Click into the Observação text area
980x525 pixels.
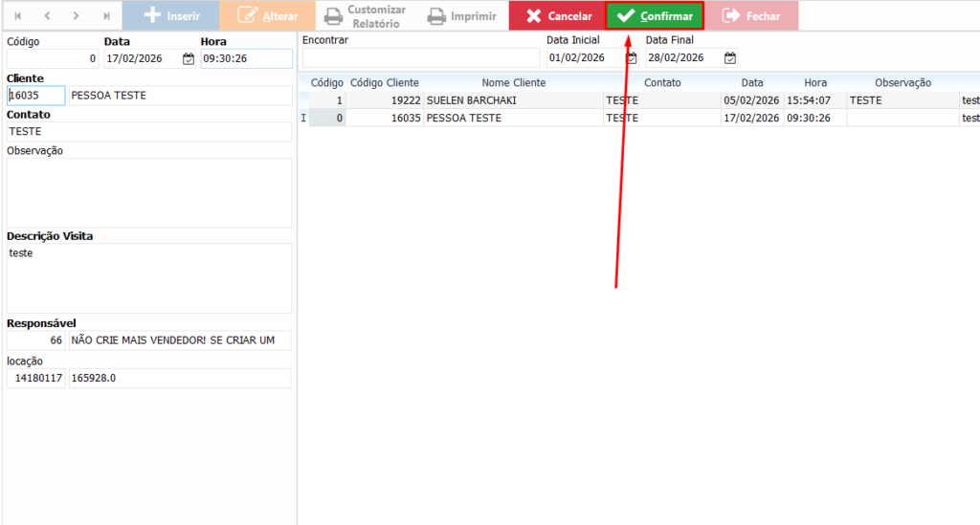click(148, 192)
